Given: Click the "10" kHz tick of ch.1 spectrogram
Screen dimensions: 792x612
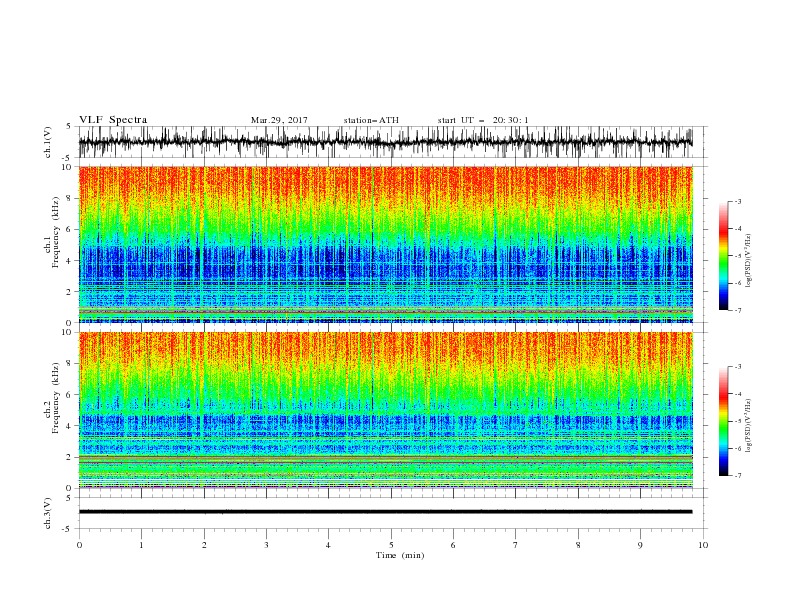Looking at the screenshot, I should pos(67,167).
